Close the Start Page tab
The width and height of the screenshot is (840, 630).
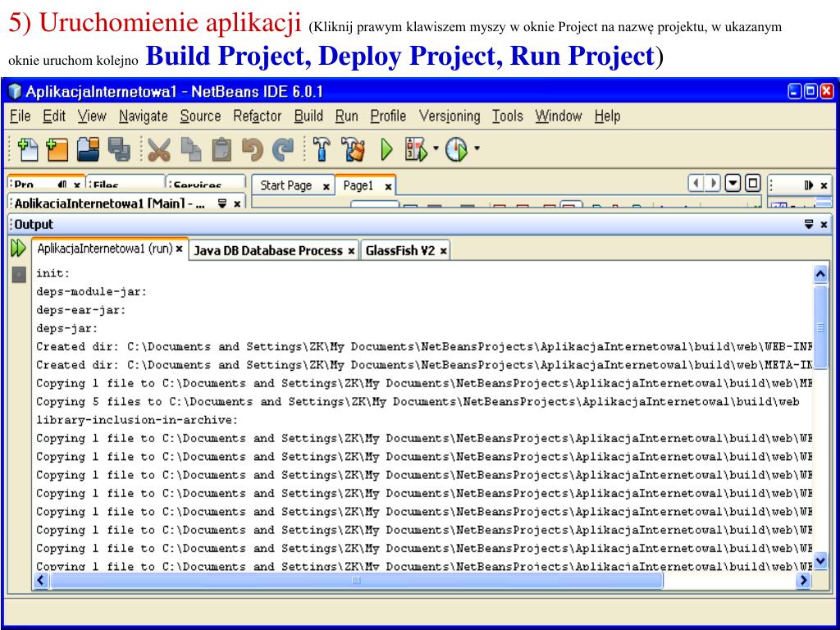click(x=326, y=186)
